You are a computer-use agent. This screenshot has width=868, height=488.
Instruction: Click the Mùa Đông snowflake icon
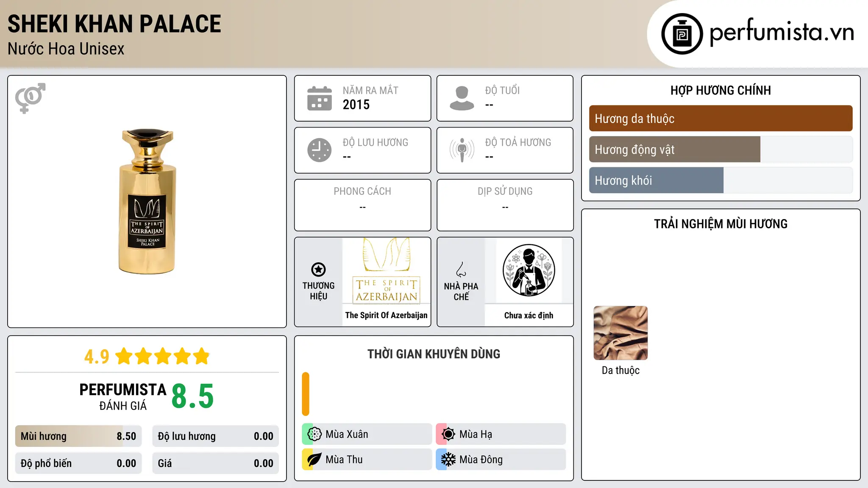click(448, 460)
